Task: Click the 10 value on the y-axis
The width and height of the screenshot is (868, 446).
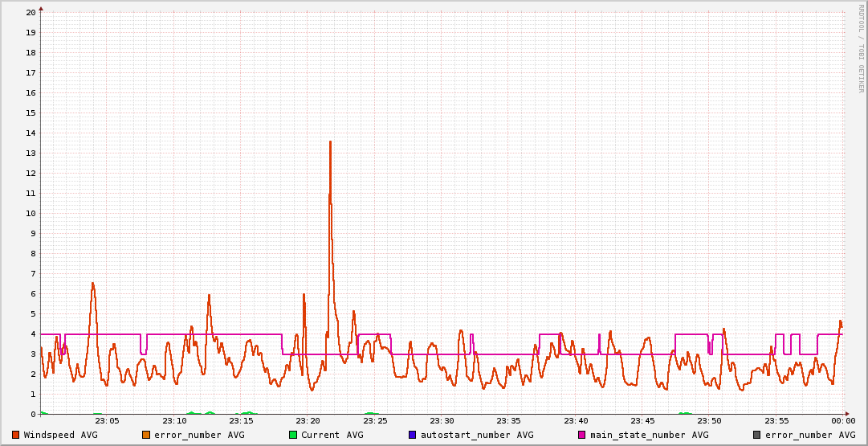Action: tap(31, 214)
